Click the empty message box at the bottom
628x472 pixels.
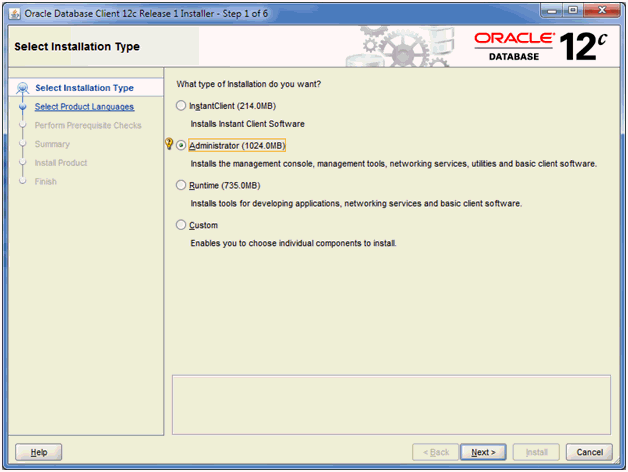pos(391,405)
